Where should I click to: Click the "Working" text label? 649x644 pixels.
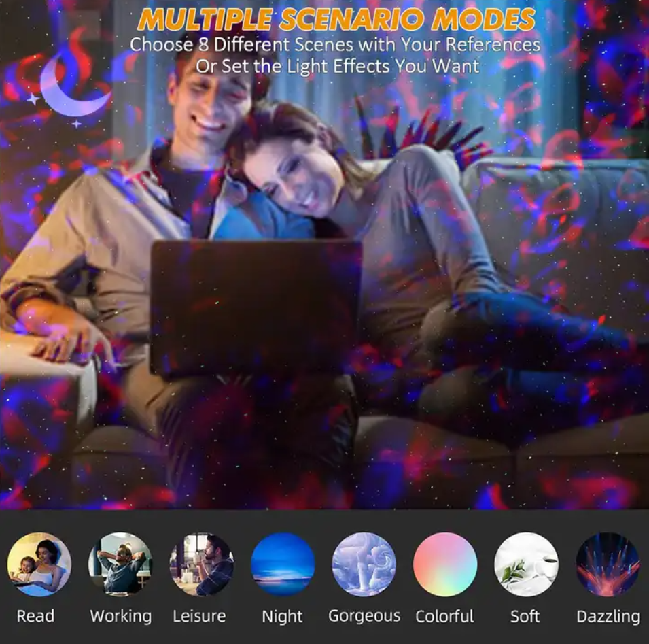point(121,616)
